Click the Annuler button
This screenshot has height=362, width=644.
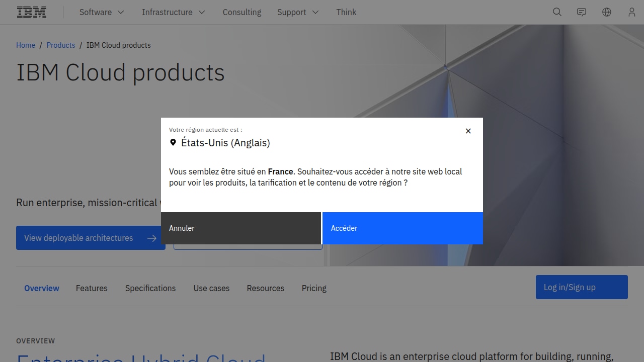click(241, 228)
